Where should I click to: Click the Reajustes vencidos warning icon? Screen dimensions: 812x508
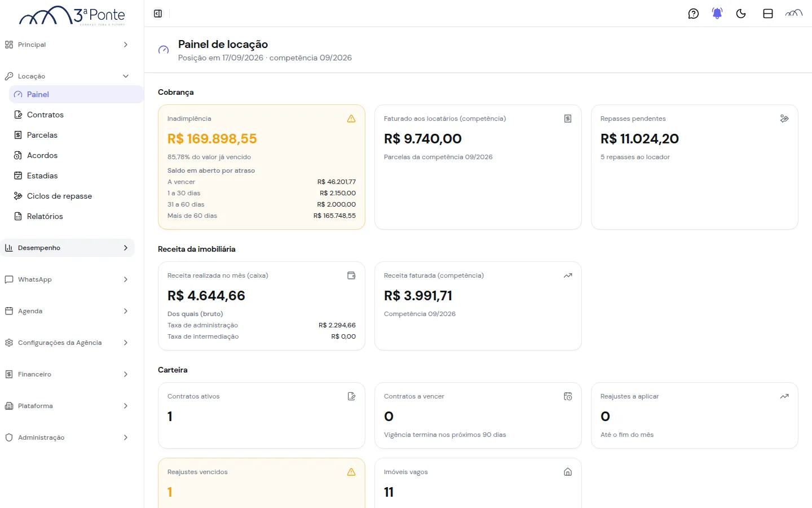(x=351, y=472)
